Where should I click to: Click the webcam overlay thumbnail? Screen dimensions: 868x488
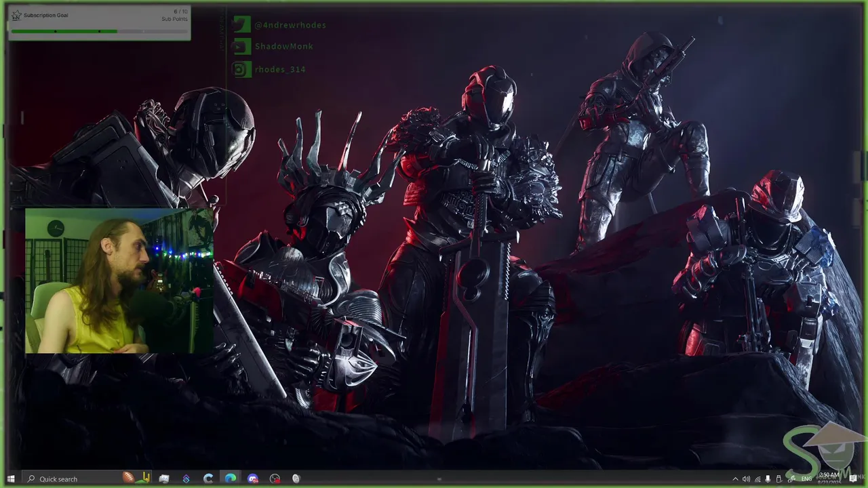(x=119, y=281)
